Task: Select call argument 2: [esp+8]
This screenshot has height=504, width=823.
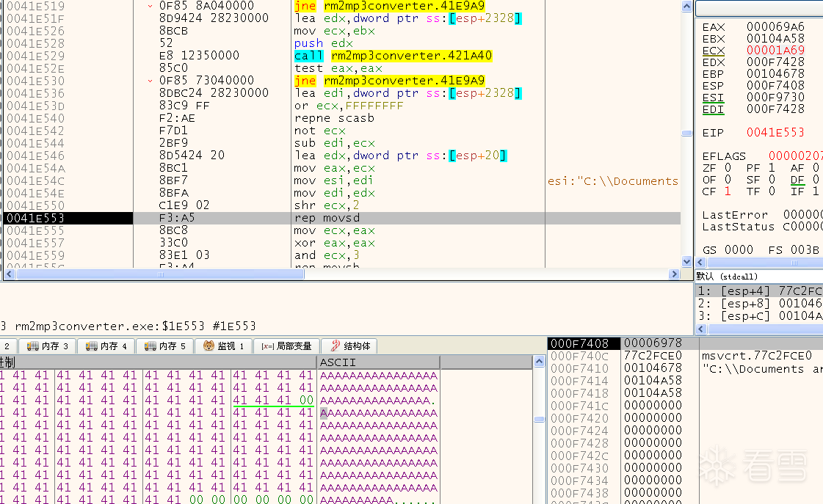Action: pos(759,304)
